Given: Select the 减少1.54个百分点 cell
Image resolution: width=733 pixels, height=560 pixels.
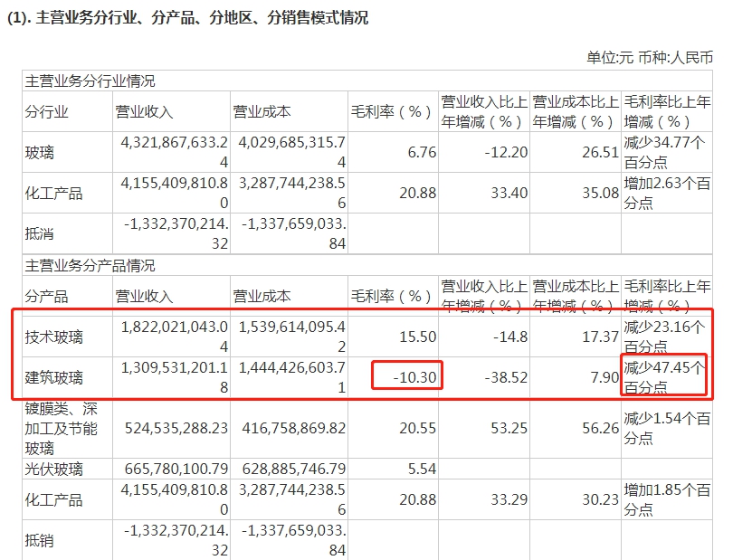Looking at the screenshot, I should pyautogui.click(x=667, y=428).
